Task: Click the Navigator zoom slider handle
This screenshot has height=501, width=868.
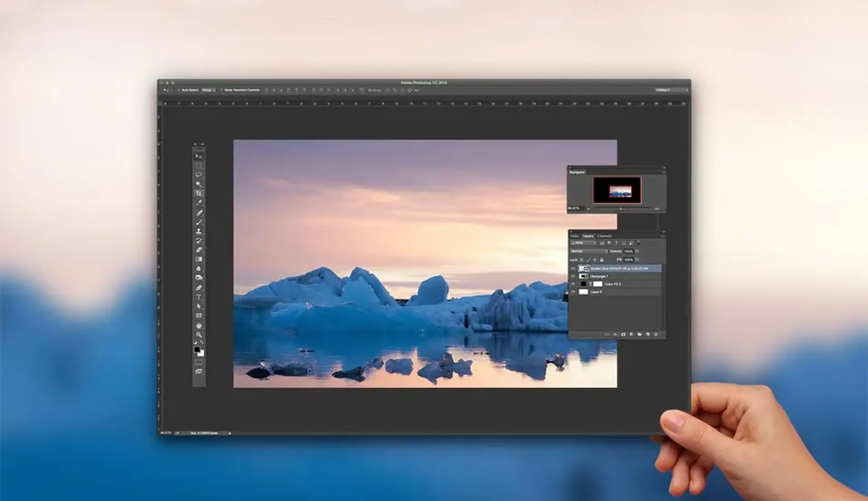Action: click(x=621, y=208)
